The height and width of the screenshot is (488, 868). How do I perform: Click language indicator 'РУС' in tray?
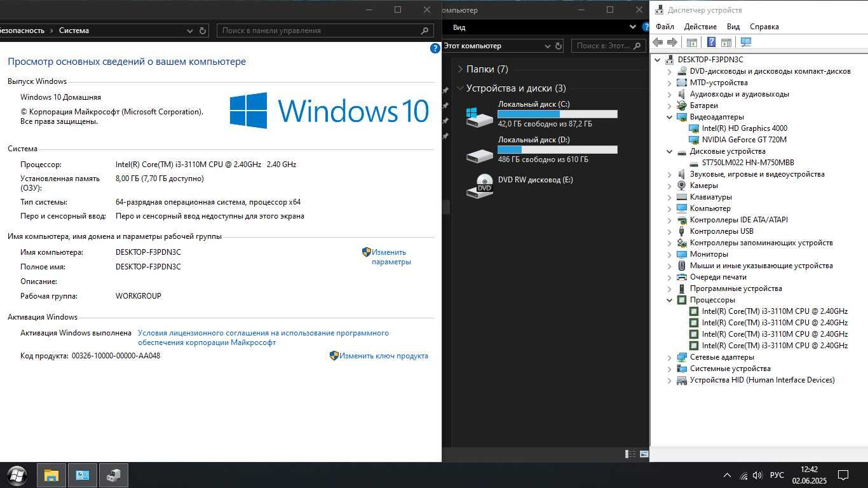pyautogui.click(x=776, y=475)
